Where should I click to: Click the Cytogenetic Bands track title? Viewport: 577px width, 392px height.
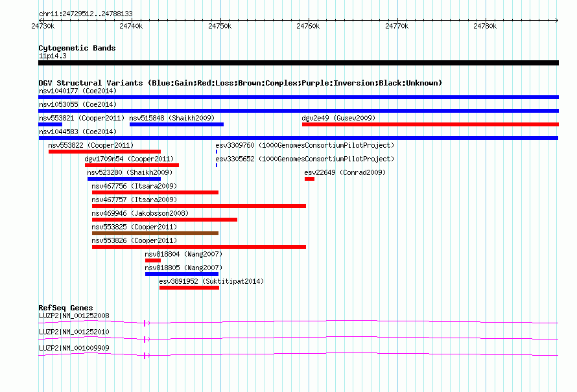pyautogui.click(x=77, y=48)
